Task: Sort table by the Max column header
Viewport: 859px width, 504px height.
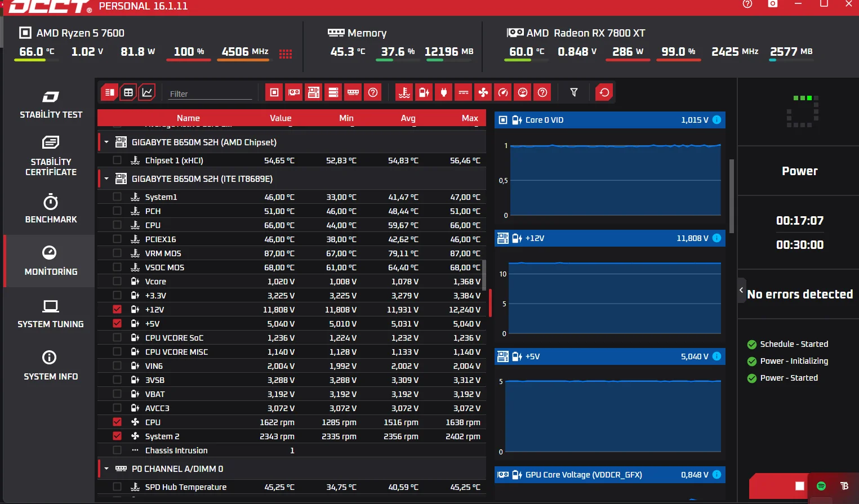Action: click(x=470, y=118)
